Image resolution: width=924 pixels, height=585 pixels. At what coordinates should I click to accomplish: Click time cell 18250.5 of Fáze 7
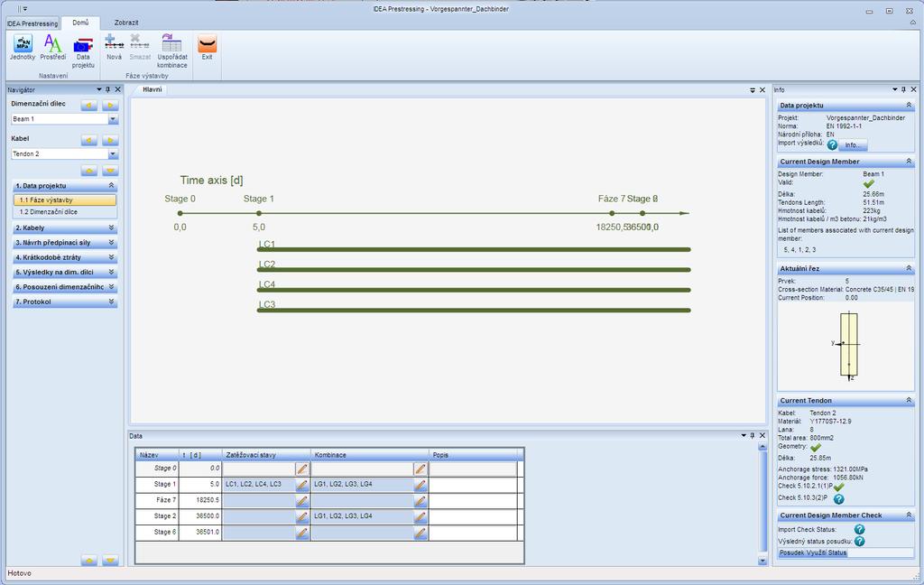[199, 500]
